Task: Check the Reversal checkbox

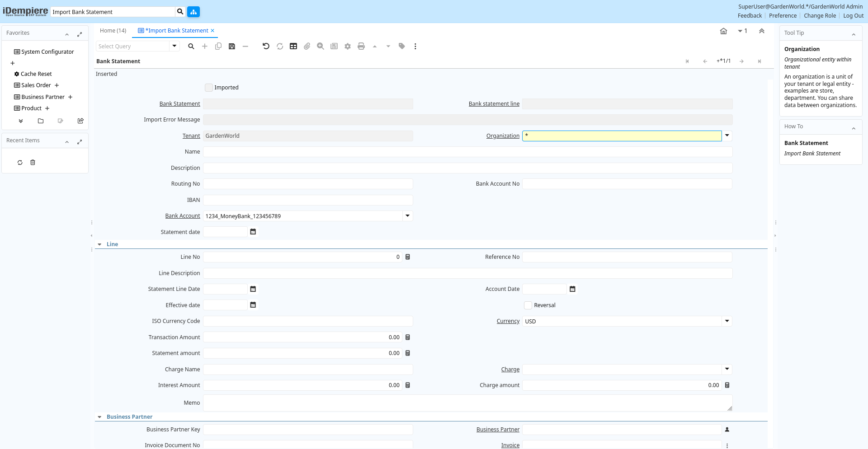Action: pyautogui.click(x=528, y=305)
